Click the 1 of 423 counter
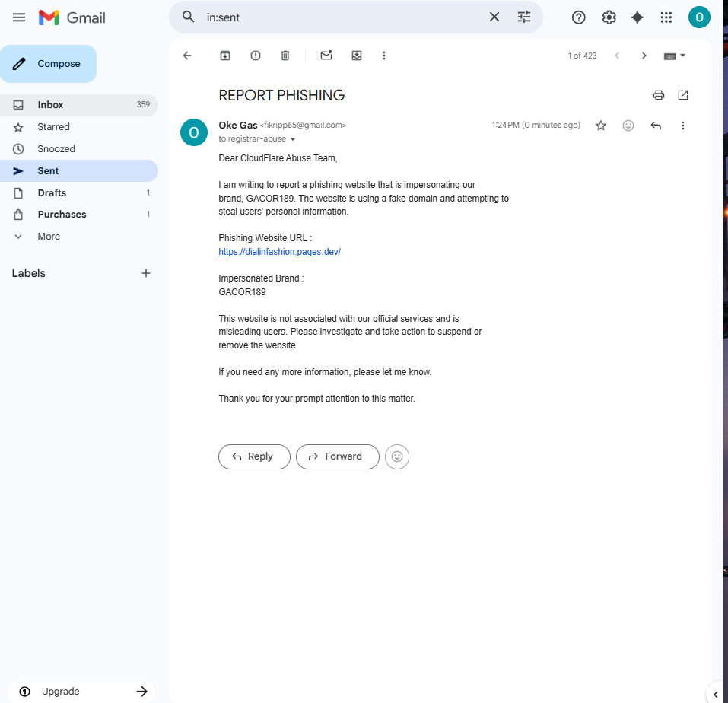This screenshot has height=703, width=728. click(x=582, y=56)
